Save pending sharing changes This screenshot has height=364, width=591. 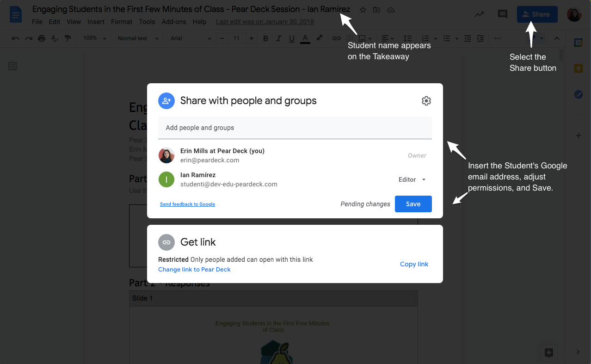[413, 204]
